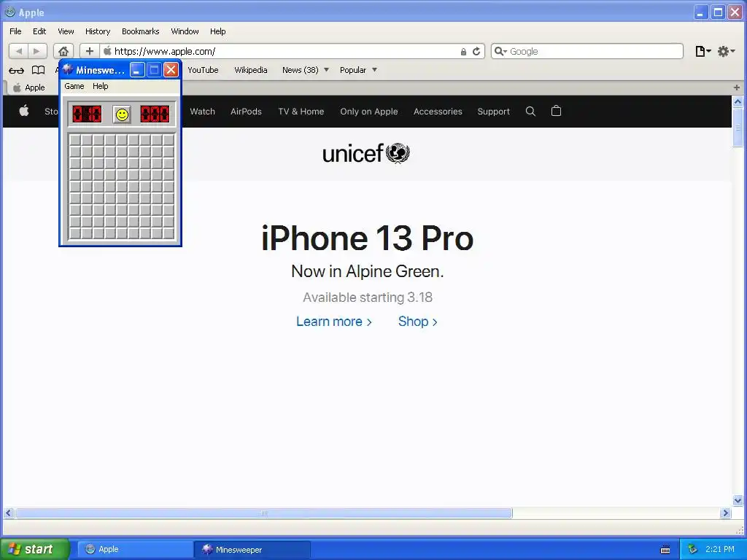The image size is (747, 560).
Task: Click the TV & Home navigation link
Action: pyautogui.click(x=301, y=112)
